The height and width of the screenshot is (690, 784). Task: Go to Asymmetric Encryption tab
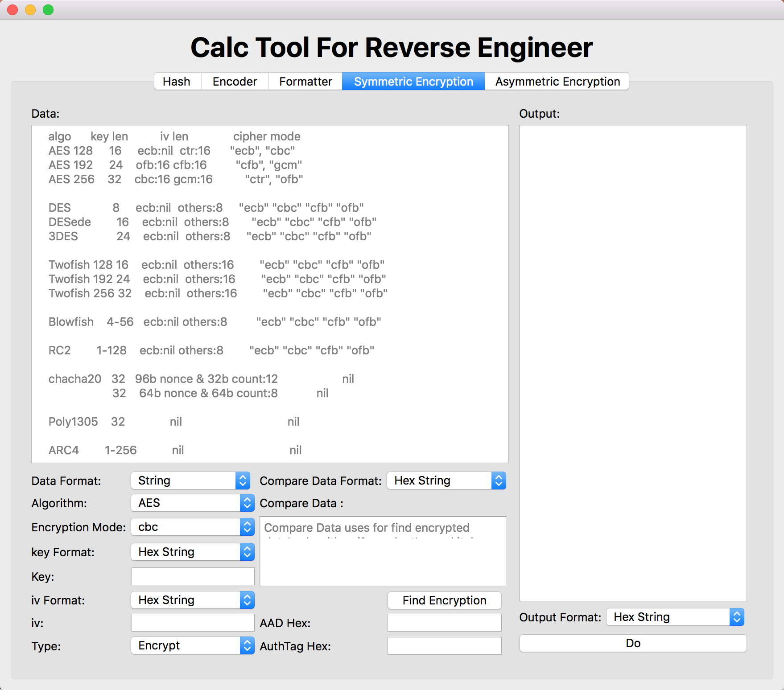(557, 82)
